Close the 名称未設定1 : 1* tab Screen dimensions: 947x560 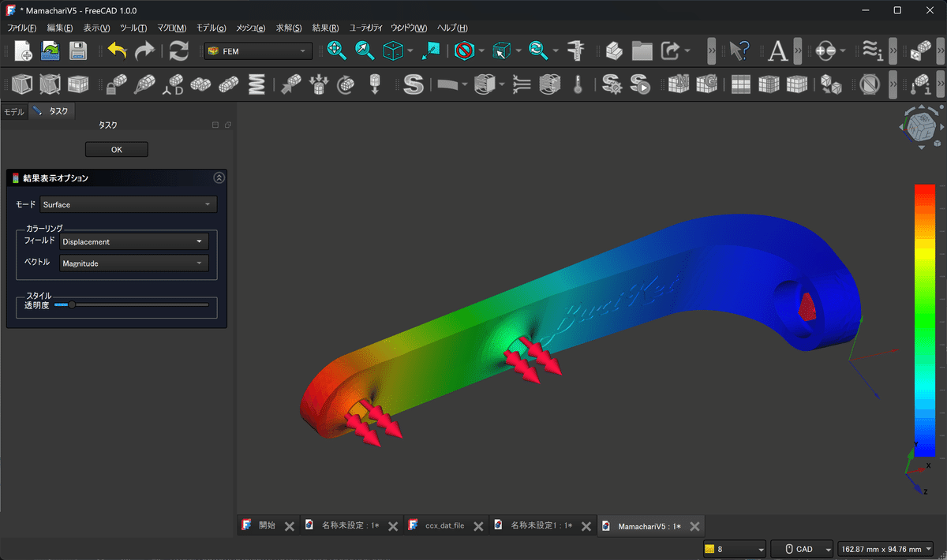pyautogui.click(x=586, y=526)
